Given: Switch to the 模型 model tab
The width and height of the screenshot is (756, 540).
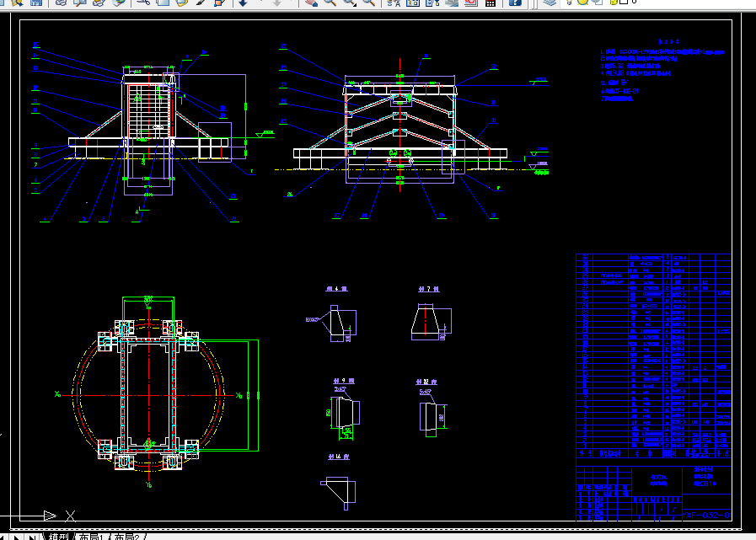Looking at the screenshot, I should (59, 537).
